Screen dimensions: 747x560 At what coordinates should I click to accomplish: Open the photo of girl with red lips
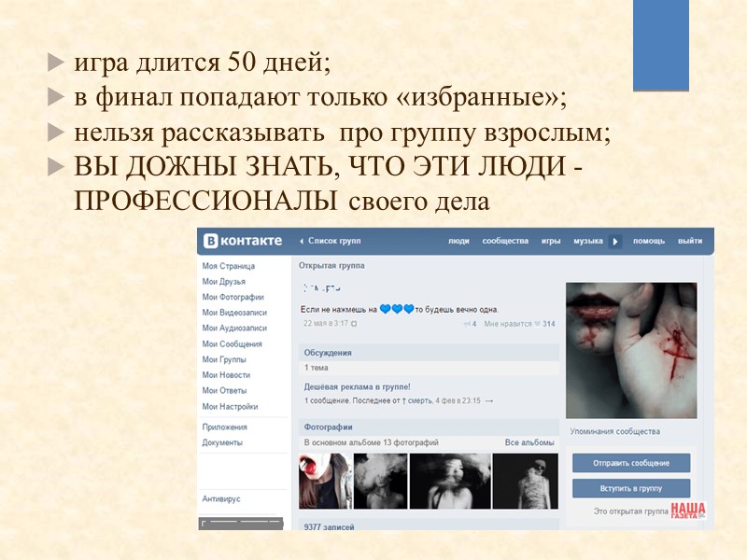326,481
